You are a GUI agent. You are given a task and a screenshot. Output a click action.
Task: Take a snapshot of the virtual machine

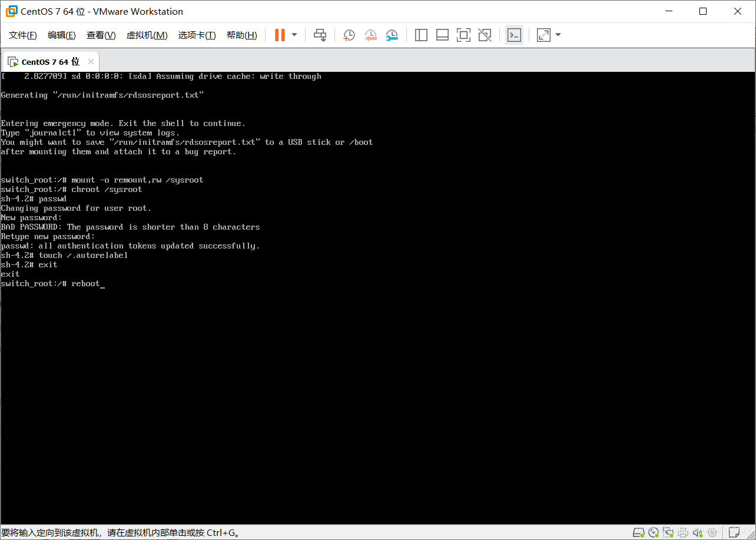[349, 35]
